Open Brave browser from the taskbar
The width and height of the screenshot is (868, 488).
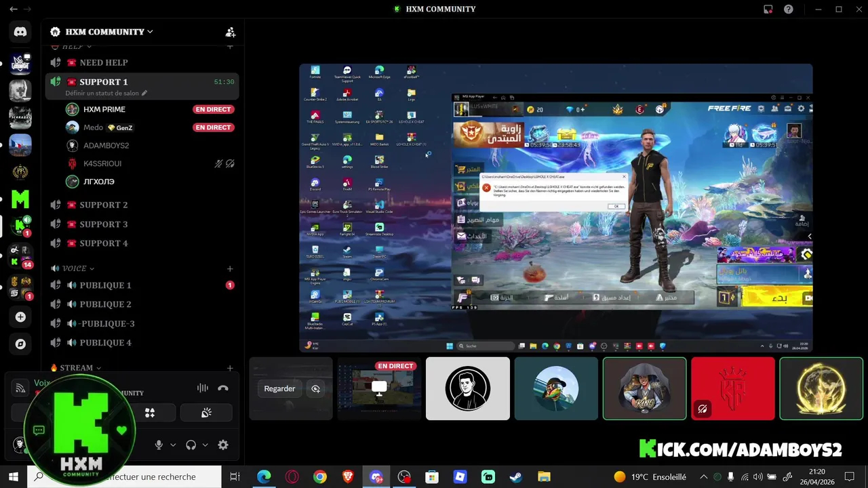(x=348, y=477)
